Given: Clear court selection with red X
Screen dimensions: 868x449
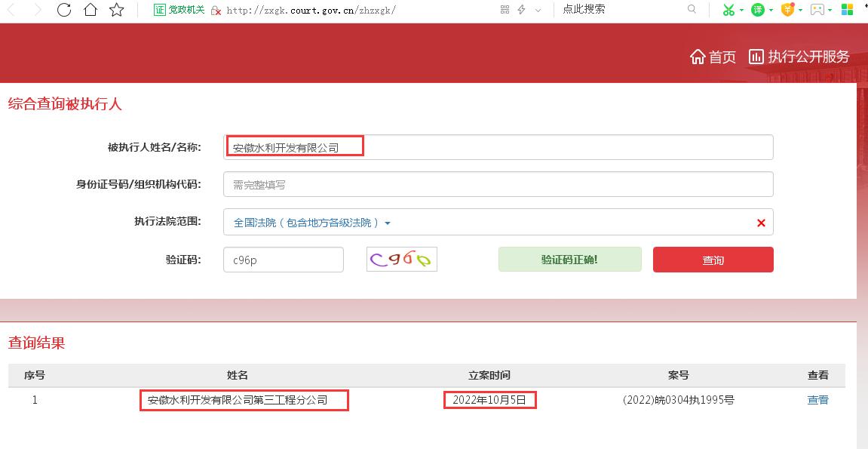Looking at the screenshot, I should click(x=761, y=222).
